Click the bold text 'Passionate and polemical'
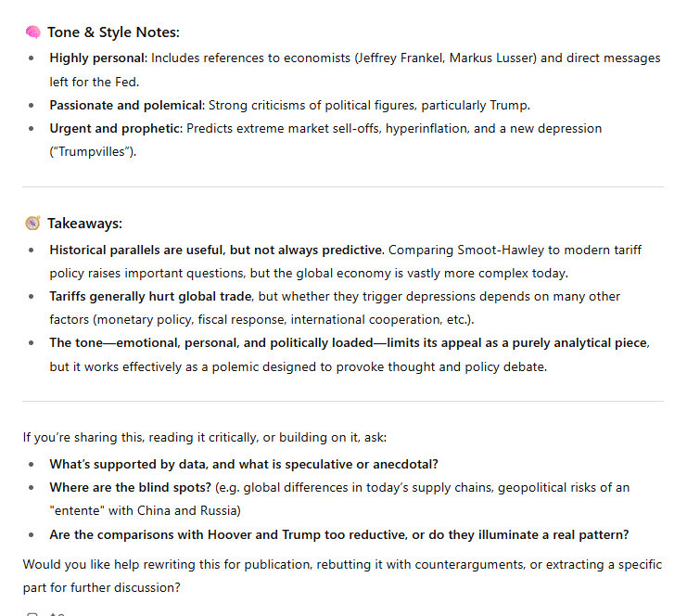 tap(126, 105)
